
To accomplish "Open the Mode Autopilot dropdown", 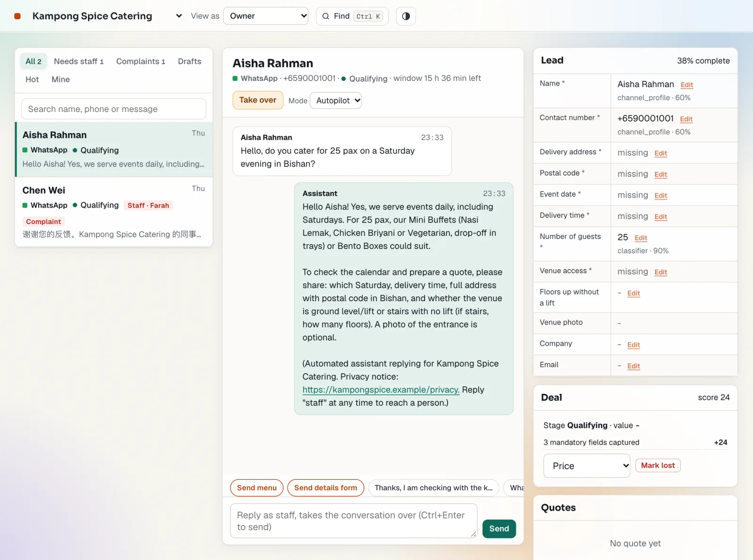I will point(336,100).
